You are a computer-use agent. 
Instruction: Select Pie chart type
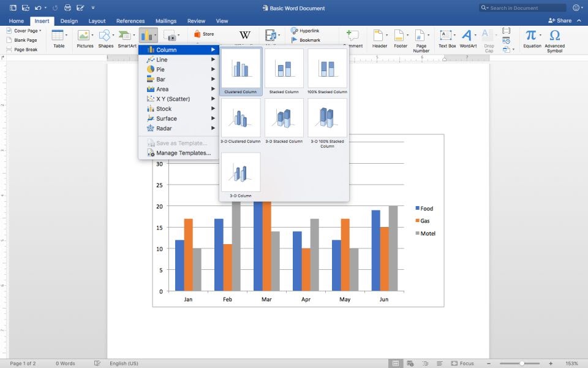(178, 69)
